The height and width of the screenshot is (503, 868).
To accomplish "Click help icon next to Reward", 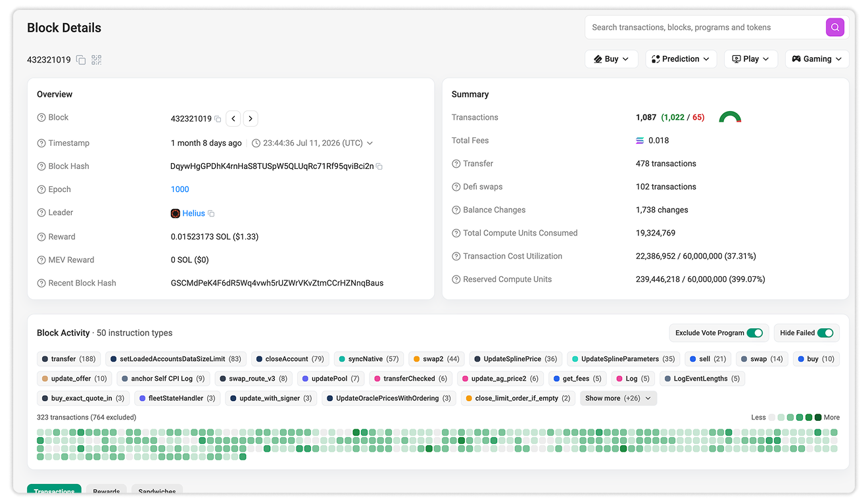I will 41,237.
